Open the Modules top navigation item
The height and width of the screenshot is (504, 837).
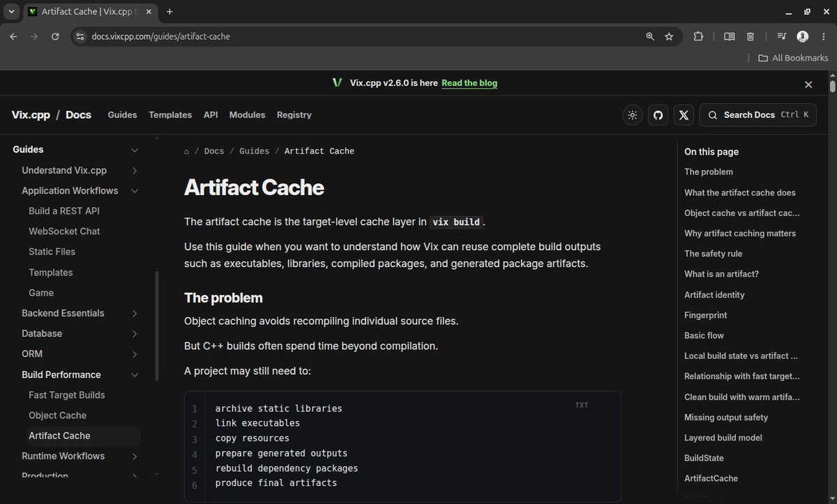247,115
